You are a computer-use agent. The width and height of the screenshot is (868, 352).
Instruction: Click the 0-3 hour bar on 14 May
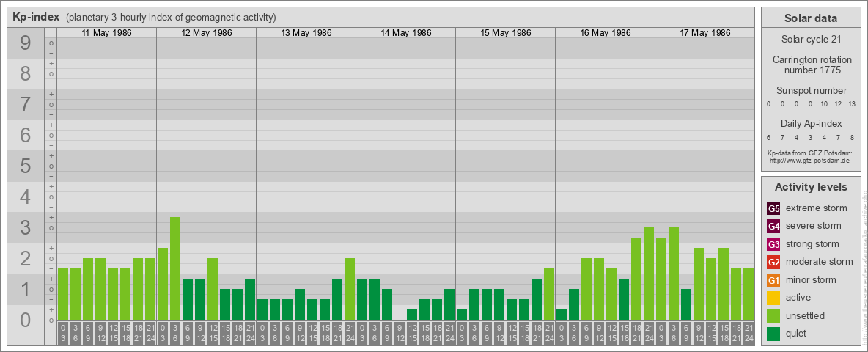tap(362, 299)
